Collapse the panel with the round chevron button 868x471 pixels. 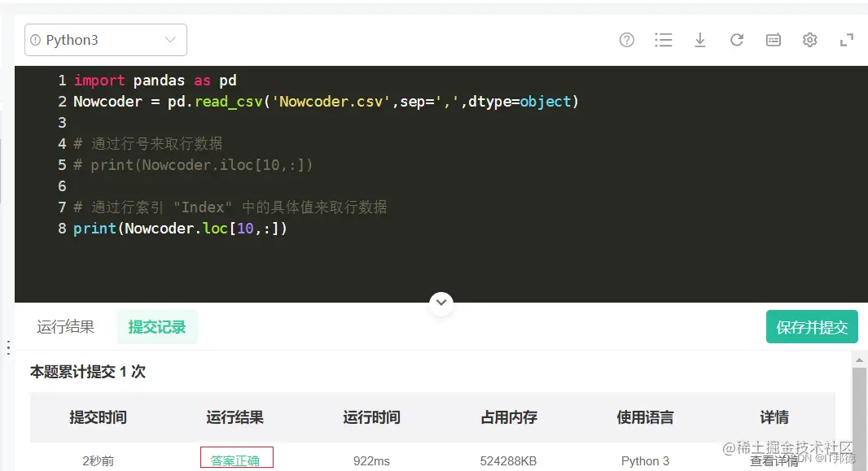pos(441,303)
